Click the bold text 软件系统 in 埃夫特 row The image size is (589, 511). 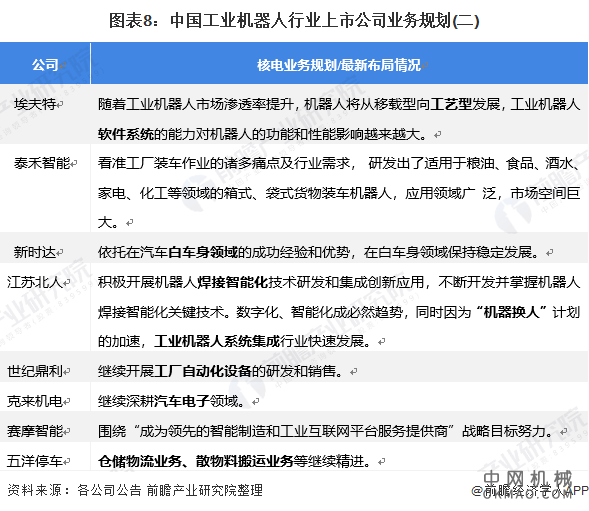(126, 134)
